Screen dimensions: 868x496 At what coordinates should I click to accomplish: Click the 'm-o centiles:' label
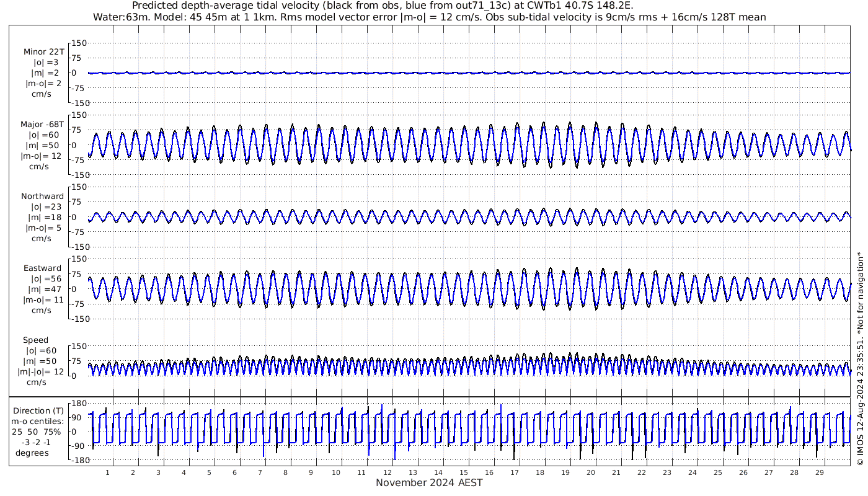(38, 421)
